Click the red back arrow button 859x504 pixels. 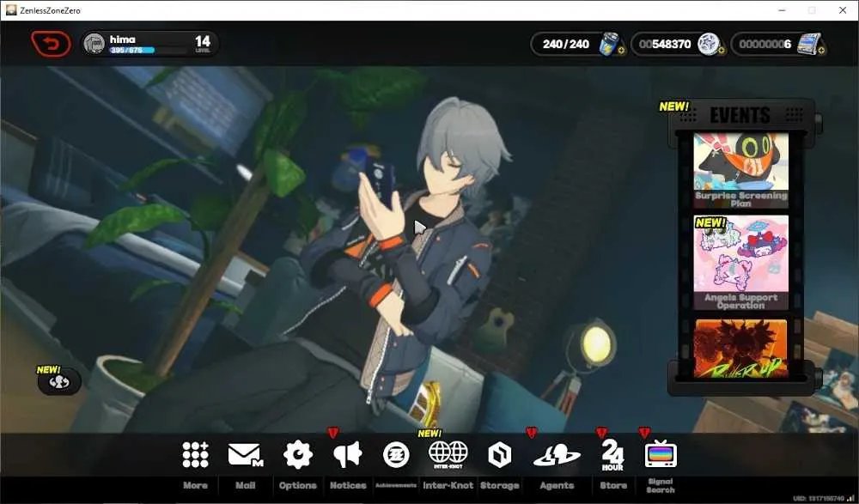[51, 44]
